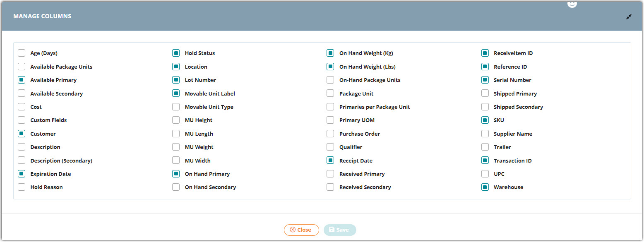Uncheck the SKU checkbox
Viewport: 644px width, 242px height.
[485, 120]
